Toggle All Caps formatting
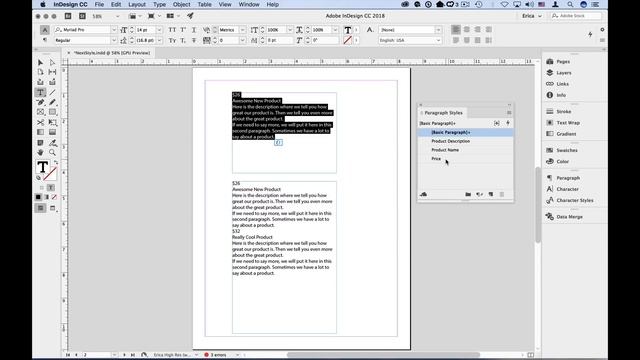The width and height of the screenshot is (640, 360). 172,30
